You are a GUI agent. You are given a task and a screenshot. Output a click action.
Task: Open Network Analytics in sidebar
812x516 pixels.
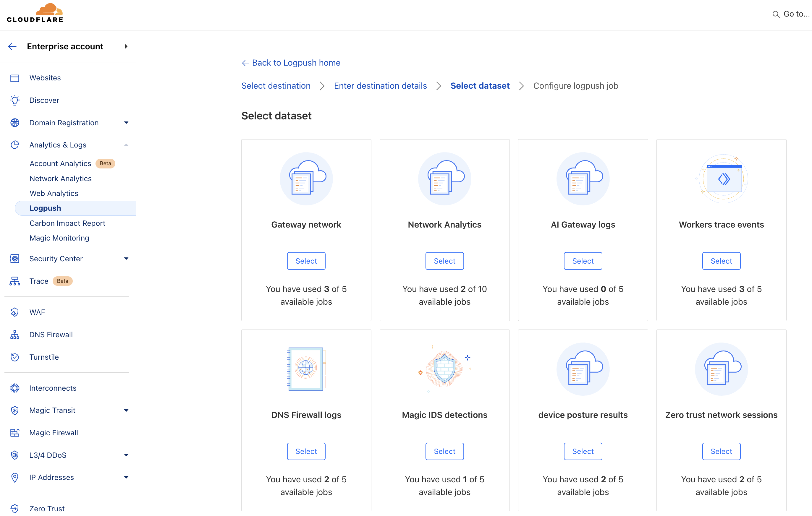point(61,179)
